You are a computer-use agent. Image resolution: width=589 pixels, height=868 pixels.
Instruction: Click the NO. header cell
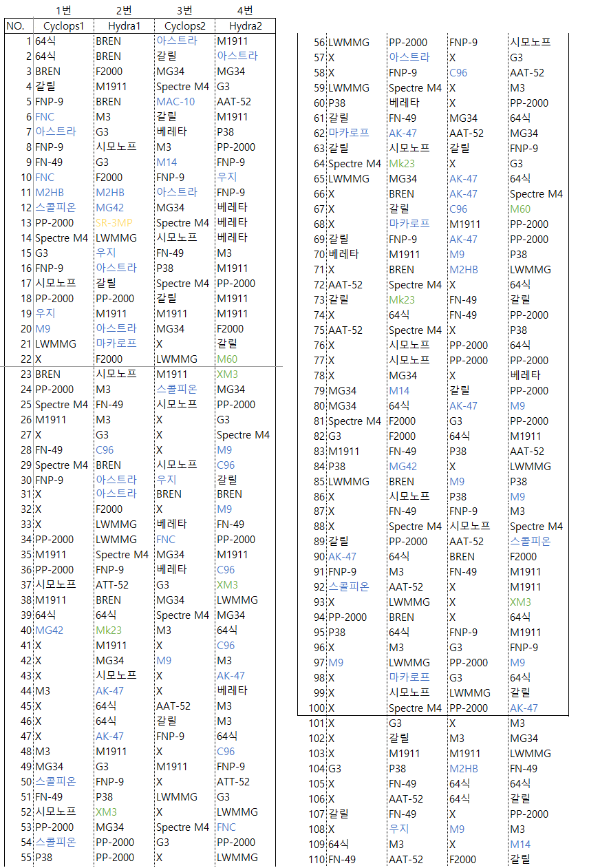[14, 25]
